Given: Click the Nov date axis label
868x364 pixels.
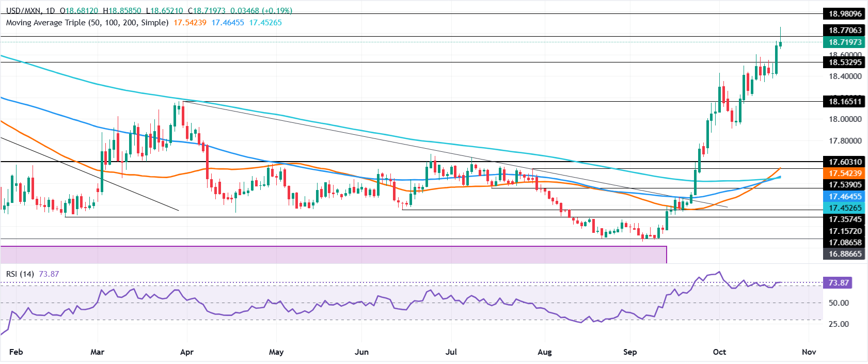Looking at the screenshot, I should coord(809,352).
